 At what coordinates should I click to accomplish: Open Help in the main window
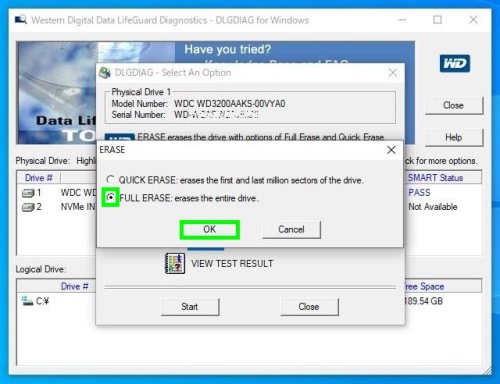(454, 137)
